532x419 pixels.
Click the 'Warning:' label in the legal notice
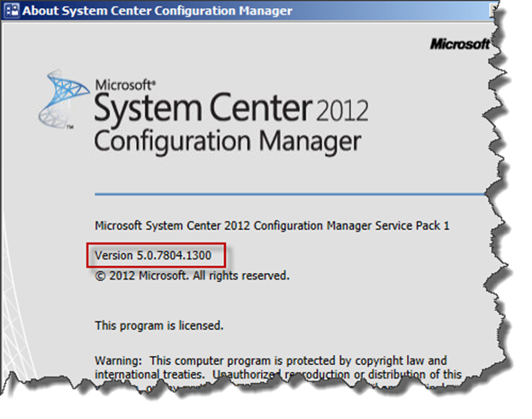(118, 360)
